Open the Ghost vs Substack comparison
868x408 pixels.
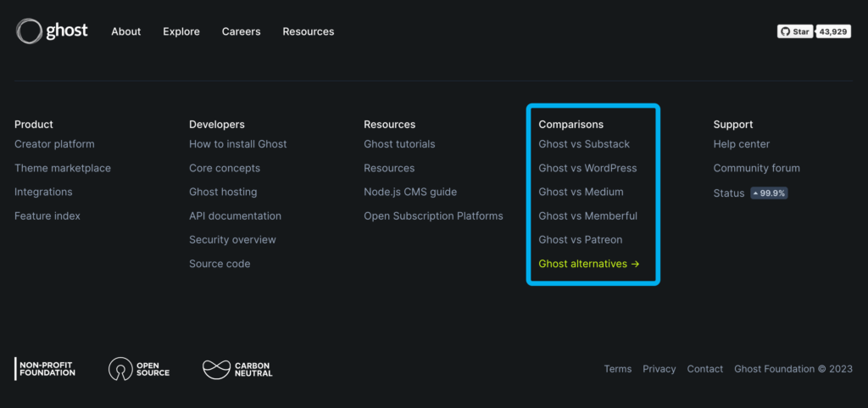(584, 144)
